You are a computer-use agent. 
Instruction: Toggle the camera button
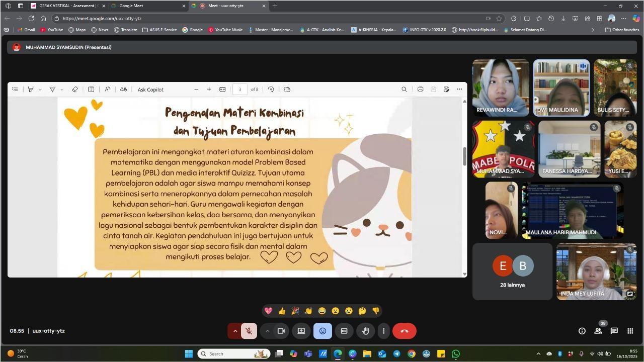281,331
